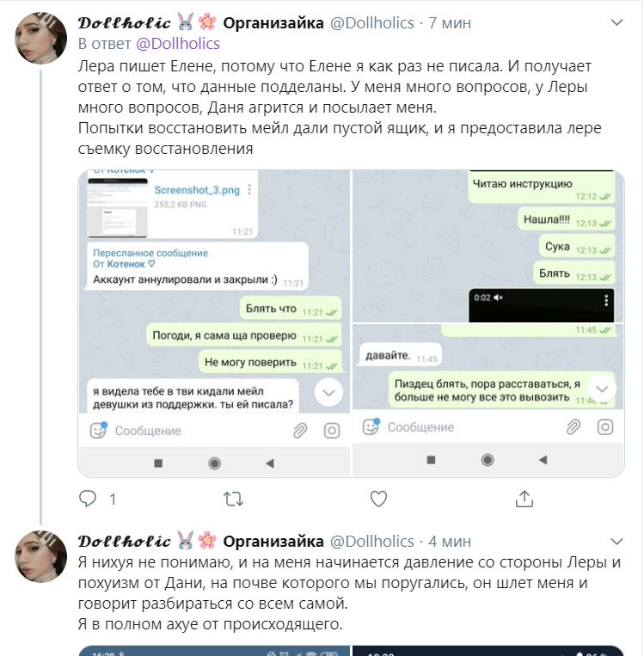Click the reply icon under first tweet
The height and width of the screenshot is (656, 644).
88,499
